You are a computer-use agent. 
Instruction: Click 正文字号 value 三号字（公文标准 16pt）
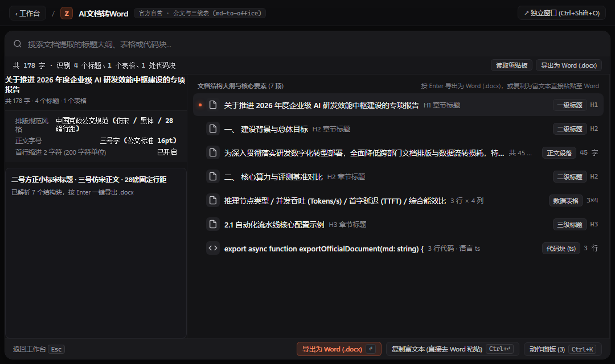[x=138, y=140]
